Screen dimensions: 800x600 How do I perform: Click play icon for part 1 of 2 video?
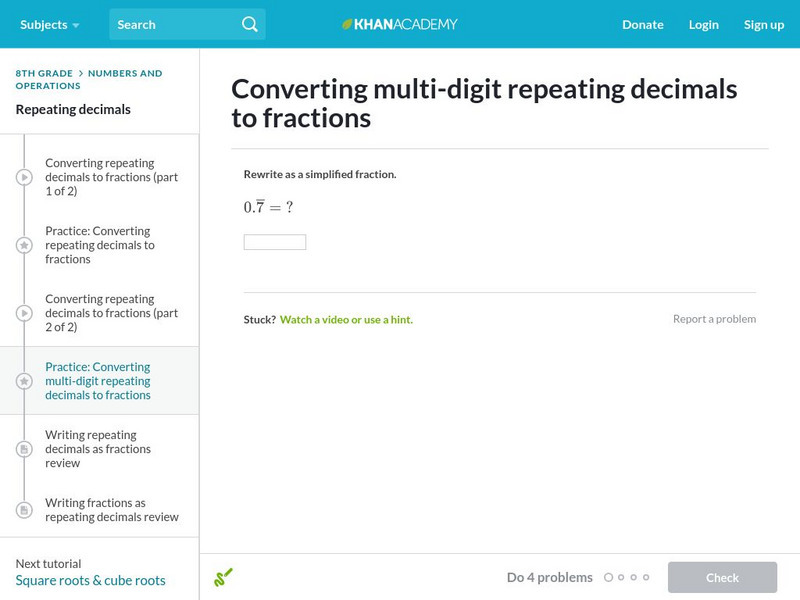coord(24,177)
